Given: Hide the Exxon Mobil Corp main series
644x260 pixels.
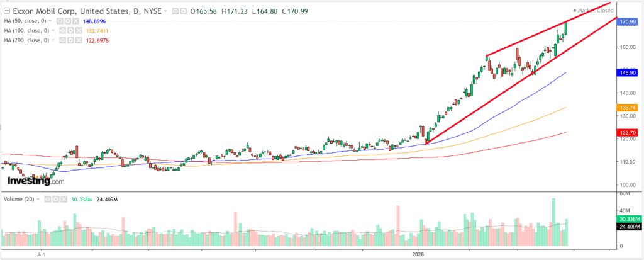Looking at the screenshot, I should tap(175, 11).
